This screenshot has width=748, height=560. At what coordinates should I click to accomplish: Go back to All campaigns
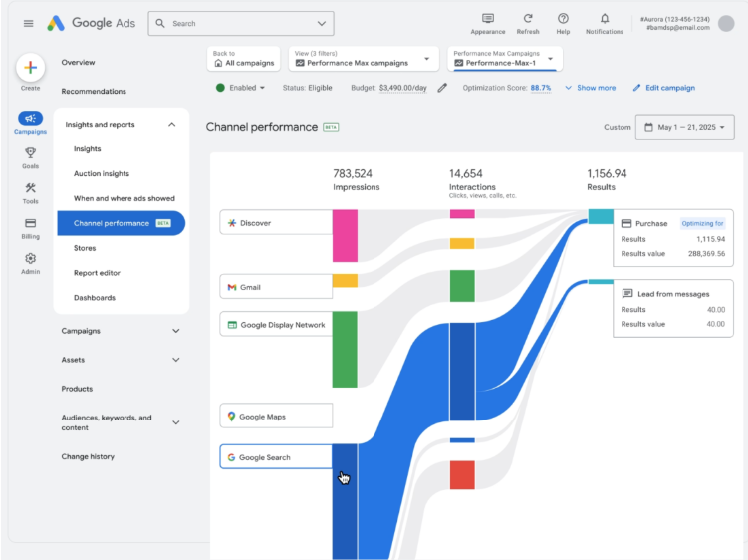pyautogui.click(x=244, y=59)
